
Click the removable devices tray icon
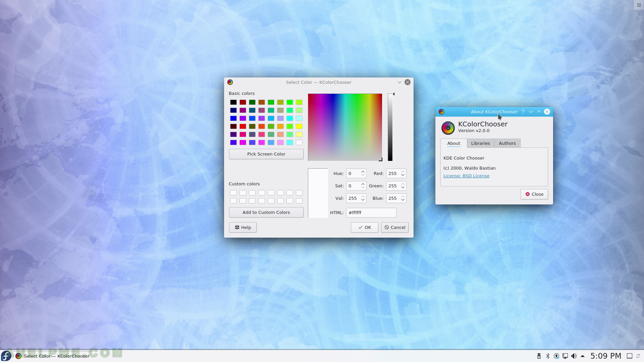[539, 356]
